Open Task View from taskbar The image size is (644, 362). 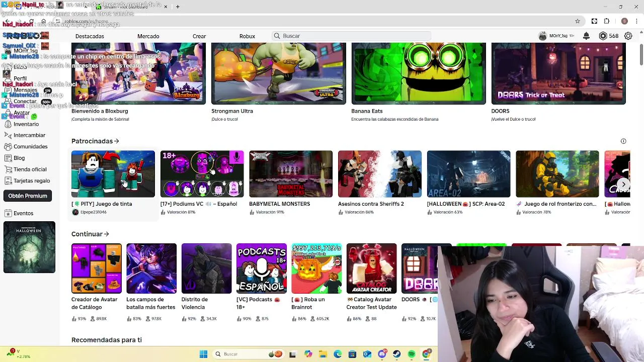tap(293, 354)
